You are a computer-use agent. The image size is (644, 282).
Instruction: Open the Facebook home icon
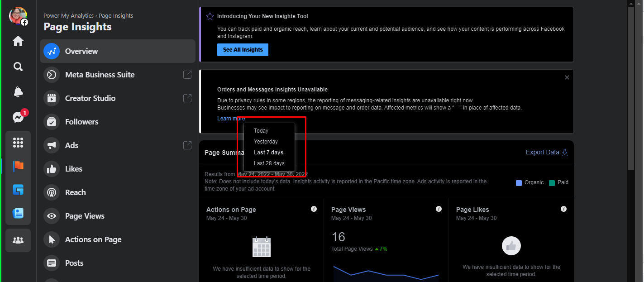click(x=18, y=41)
